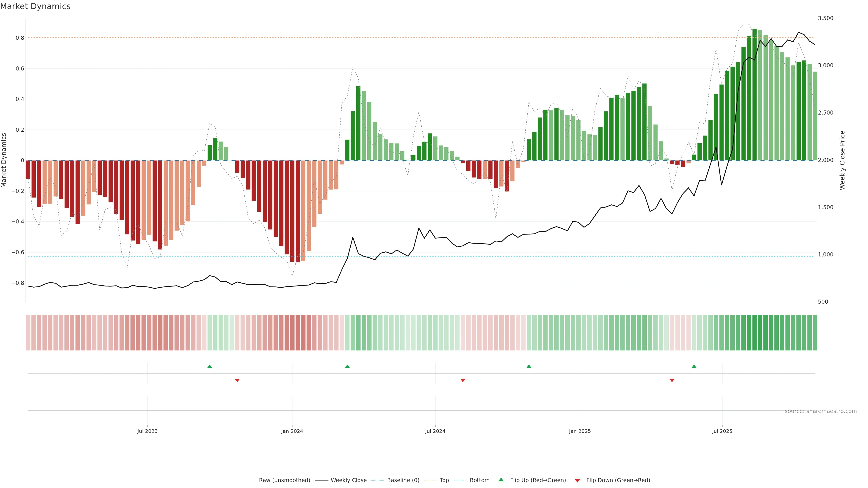Click the Flip Up legend triangle icon
Viewport: 868px width, 488px height.
pos(501,480)
